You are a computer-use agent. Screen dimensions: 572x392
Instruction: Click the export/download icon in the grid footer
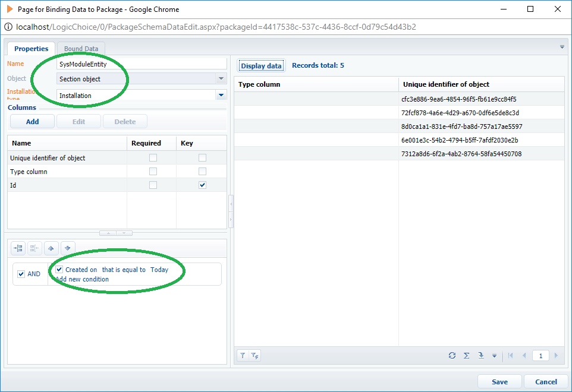click(481, 355)
